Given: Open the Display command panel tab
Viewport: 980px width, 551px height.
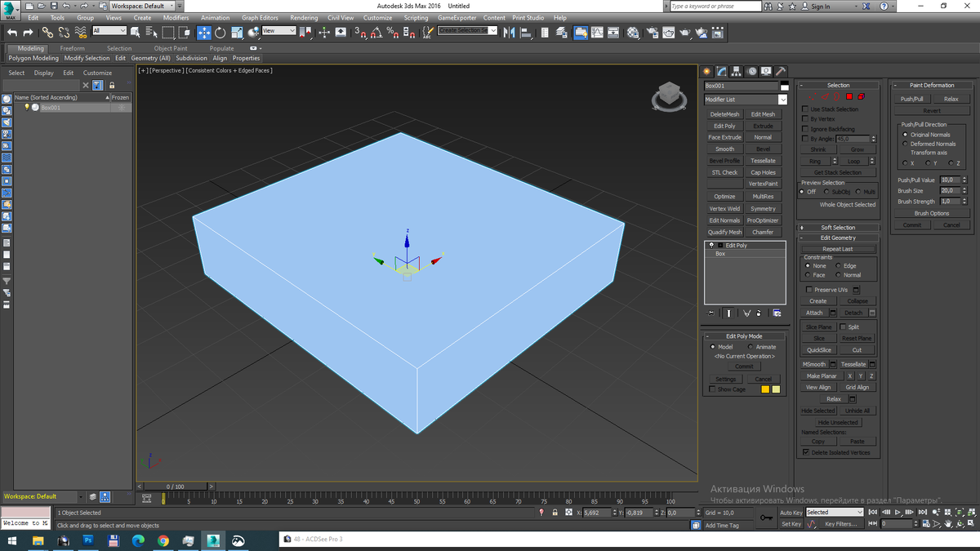Looking at the screenshot, I should pos(766,71).
